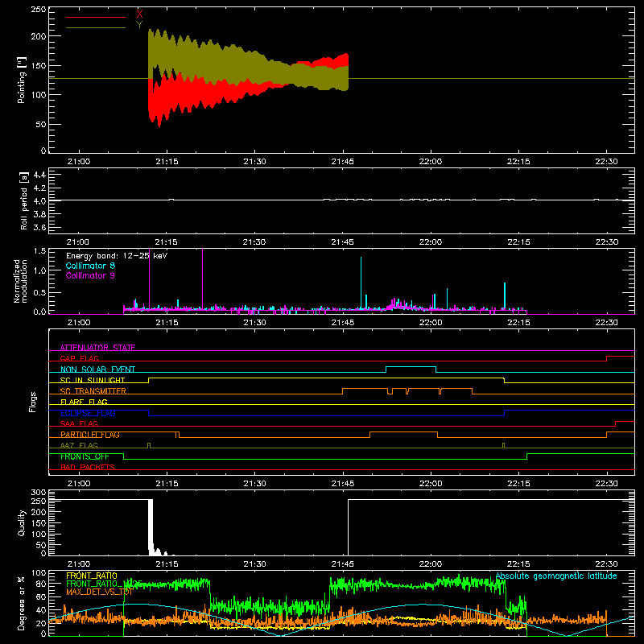Select the red X legend letter
644x644 pixels.
(139, 14)
